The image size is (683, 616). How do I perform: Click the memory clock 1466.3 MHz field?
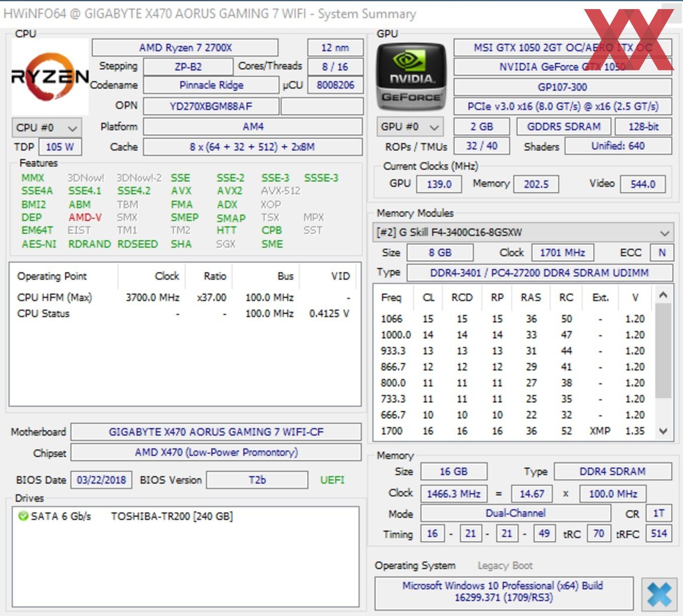[453, 493]
